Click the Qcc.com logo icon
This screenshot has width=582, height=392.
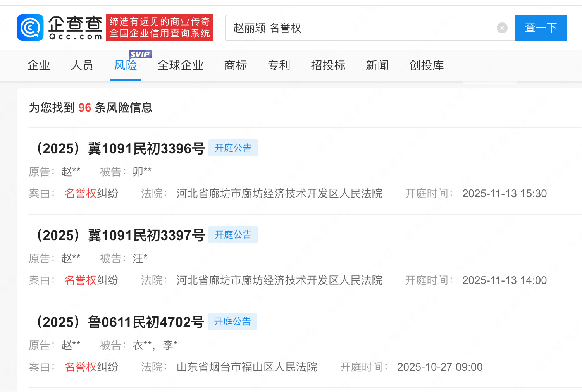[30, 28]
